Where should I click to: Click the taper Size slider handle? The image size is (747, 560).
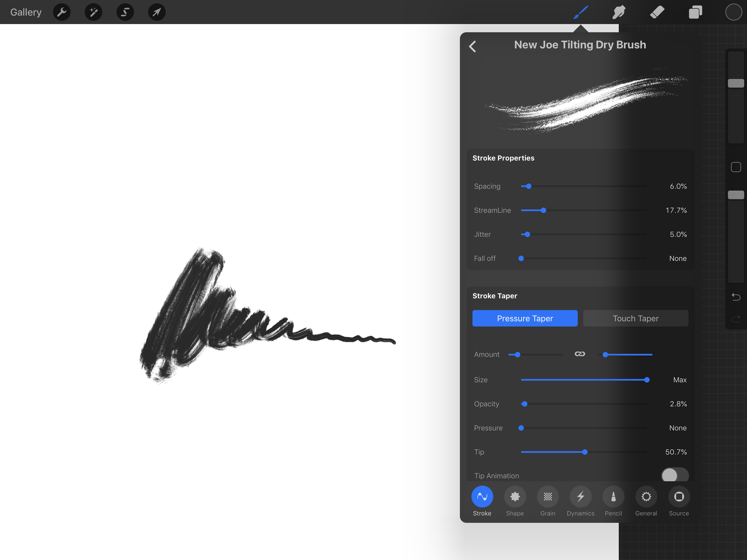click(x=647, y=380)
